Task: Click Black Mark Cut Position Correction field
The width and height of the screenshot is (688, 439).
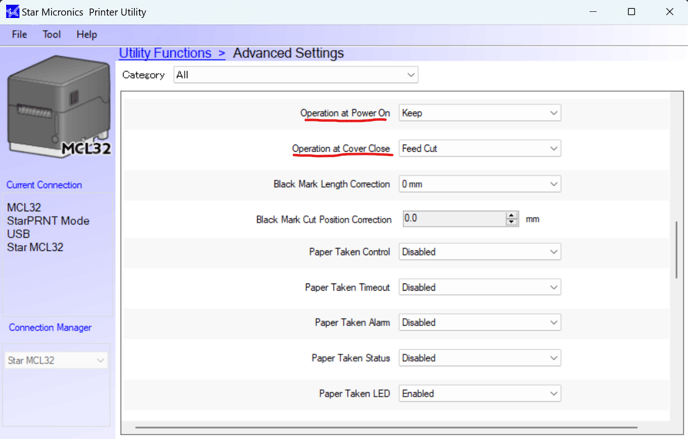Action: (x=453, y=219)
